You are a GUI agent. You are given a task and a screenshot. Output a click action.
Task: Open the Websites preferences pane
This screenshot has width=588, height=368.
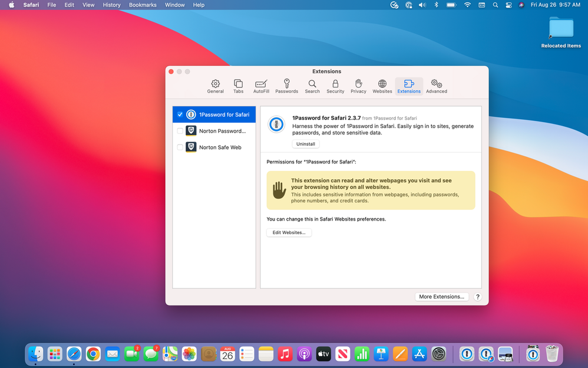click(382, 86)
